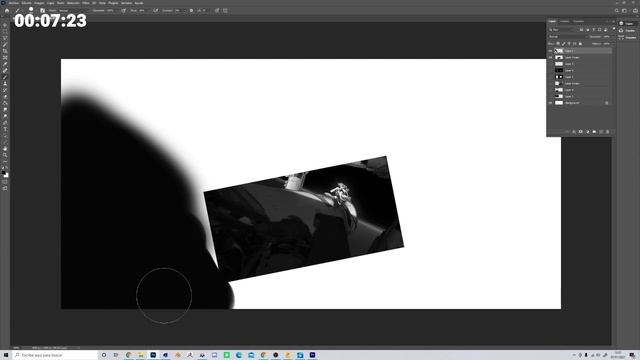Screen dimensions: 640x360
Task: Select the Move tool
Action: [5, 25]
